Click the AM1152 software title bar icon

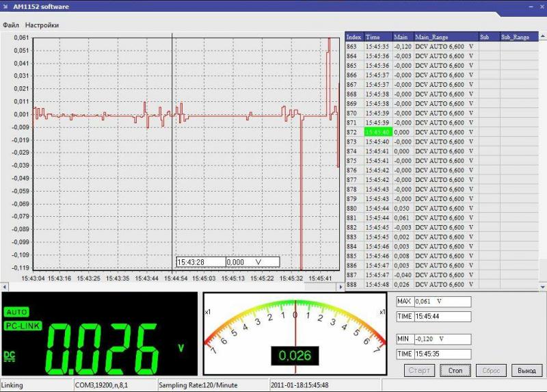(x=5, y=6)
